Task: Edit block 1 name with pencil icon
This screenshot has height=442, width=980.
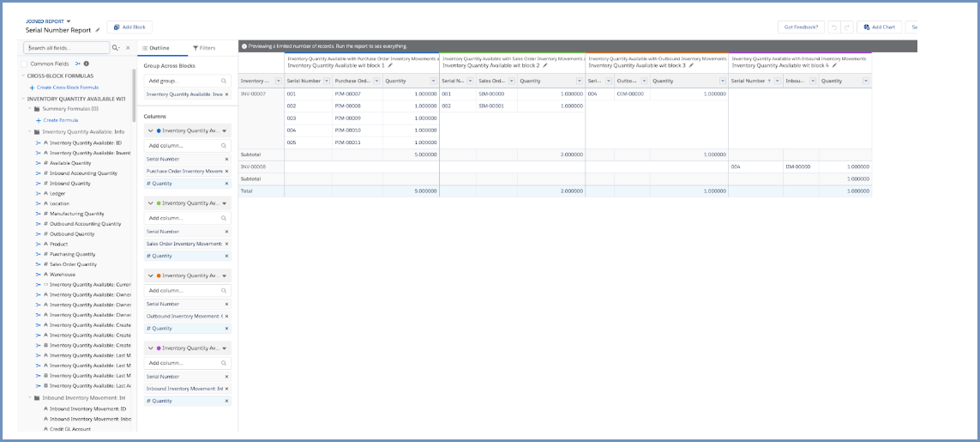Action: coord(391,65)
